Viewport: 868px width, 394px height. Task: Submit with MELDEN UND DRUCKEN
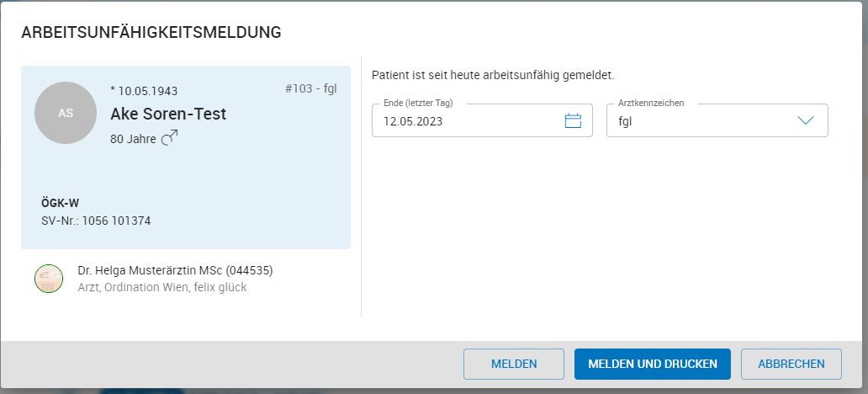(x=652, y=364)
